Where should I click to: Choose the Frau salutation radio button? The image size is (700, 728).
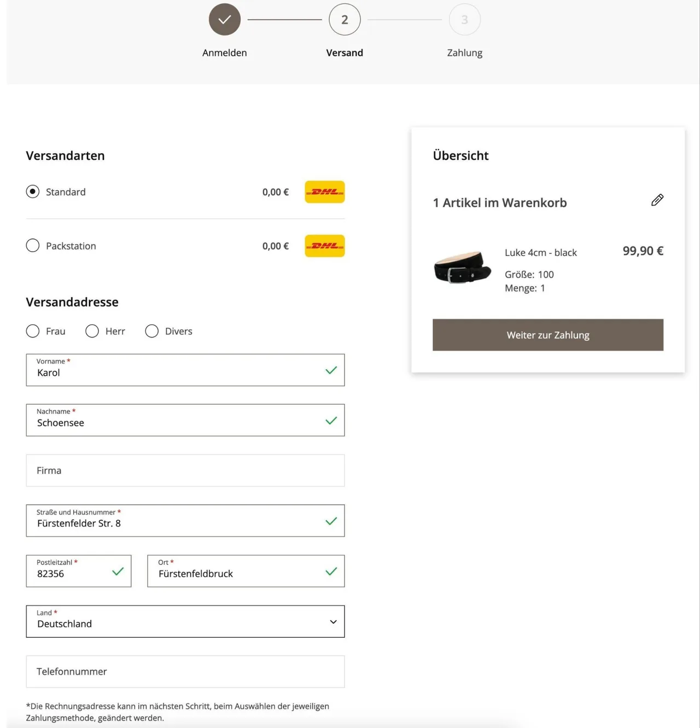pos(33,331)
